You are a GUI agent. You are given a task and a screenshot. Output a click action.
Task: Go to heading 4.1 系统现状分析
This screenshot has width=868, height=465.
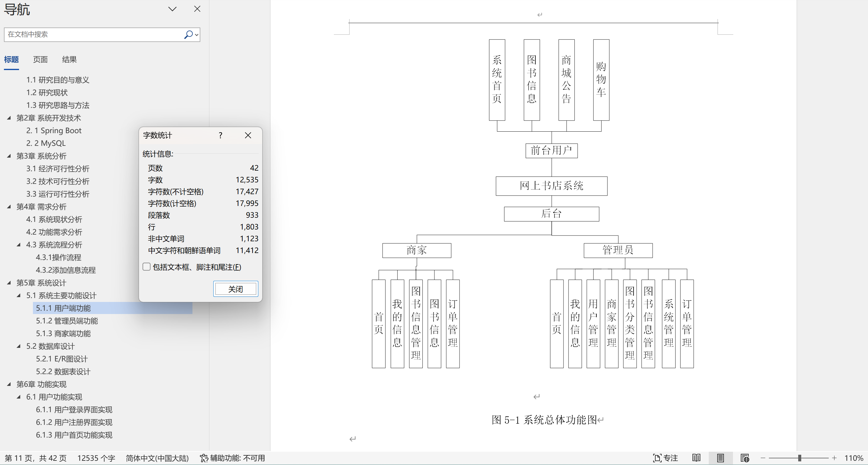tap(54, 220)
